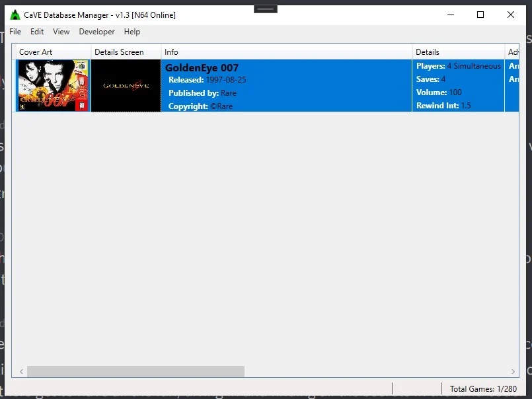Open the File menu
Viewport: 532px width, 399px height.
(x=15, y=32)
